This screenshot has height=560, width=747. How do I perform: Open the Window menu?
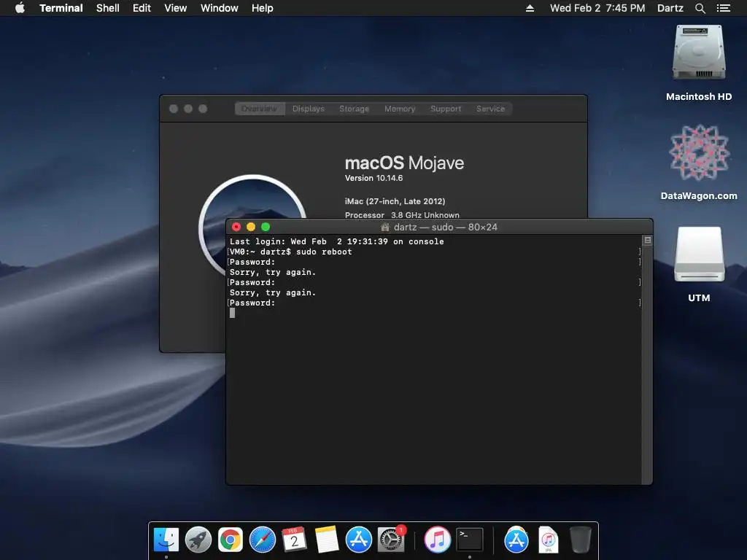pyautogui.click(x=219, y=8)
